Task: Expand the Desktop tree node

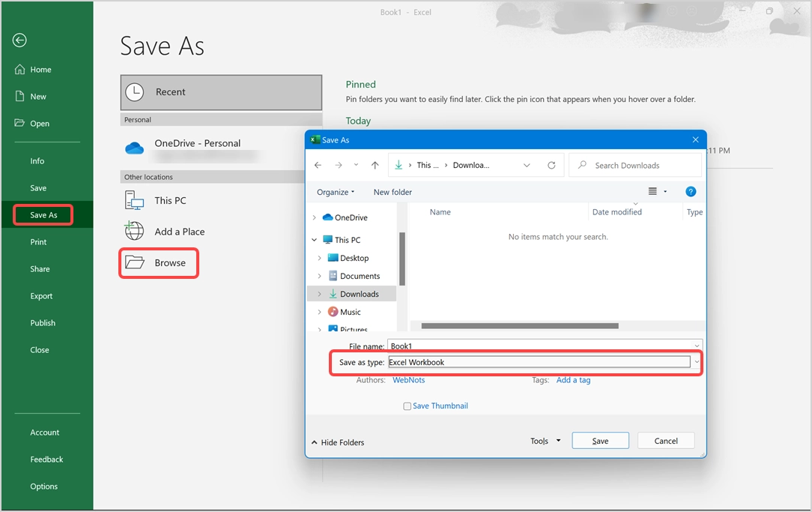Action: click(320, 258)
